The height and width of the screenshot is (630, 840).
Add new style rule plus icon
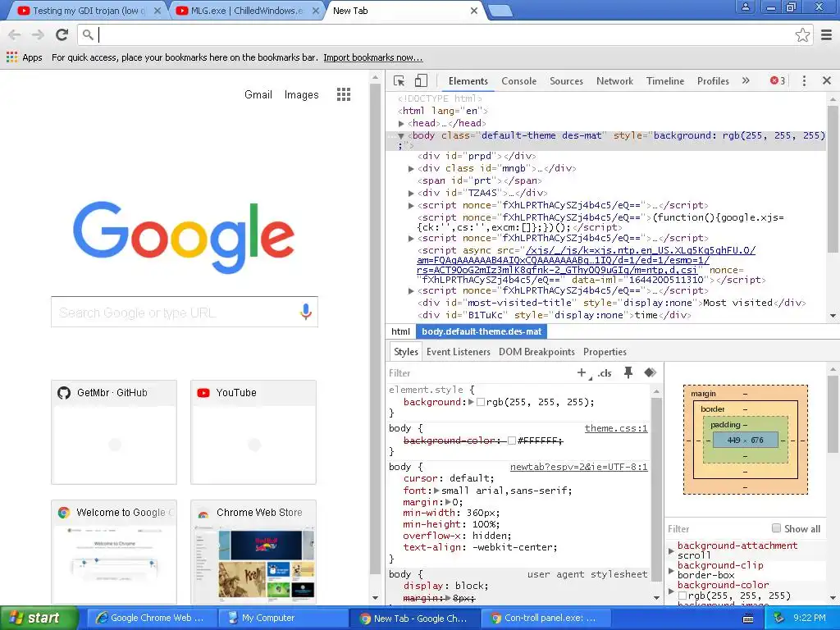pyautogui.click(x=582, y=373)
